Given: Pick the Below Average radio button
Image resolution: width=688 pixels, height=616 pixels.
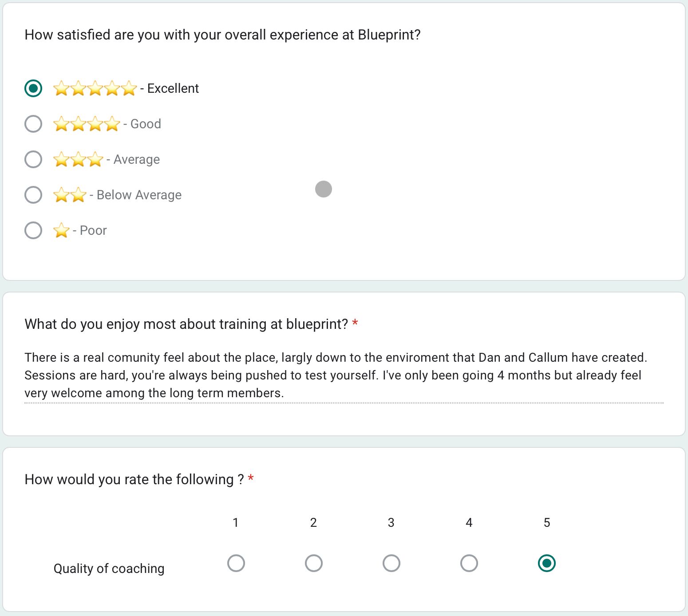Looking at the screenshot, I should [33, 195].
